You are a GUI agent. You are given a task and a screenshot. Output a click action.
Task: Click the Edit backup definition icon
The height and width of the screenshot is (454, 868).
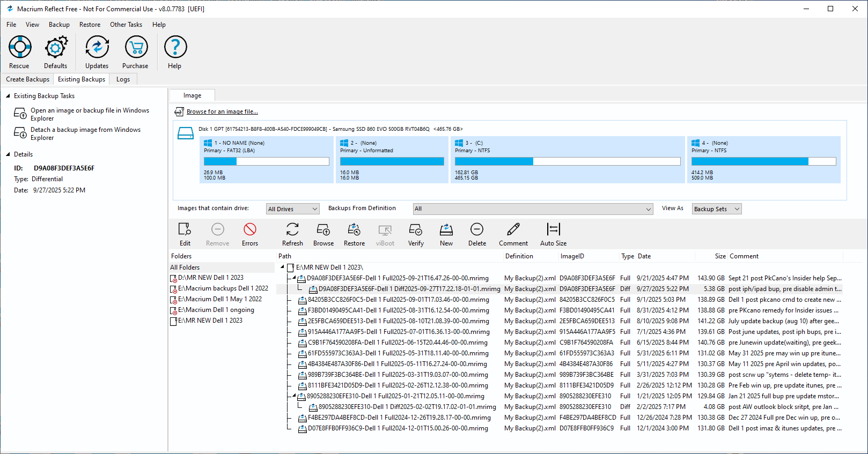[x=185, y=234]
